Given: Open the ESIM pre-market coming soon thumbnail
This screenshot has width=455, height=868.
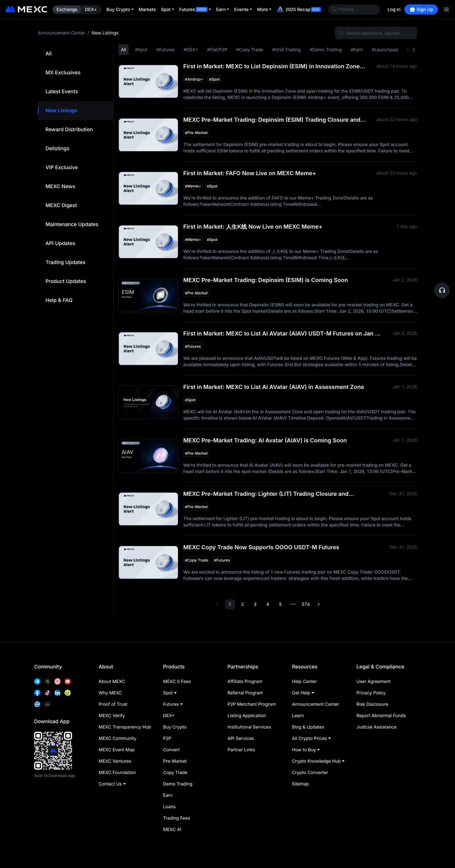Looking at the screenshot, I should [x=148, y=295].
